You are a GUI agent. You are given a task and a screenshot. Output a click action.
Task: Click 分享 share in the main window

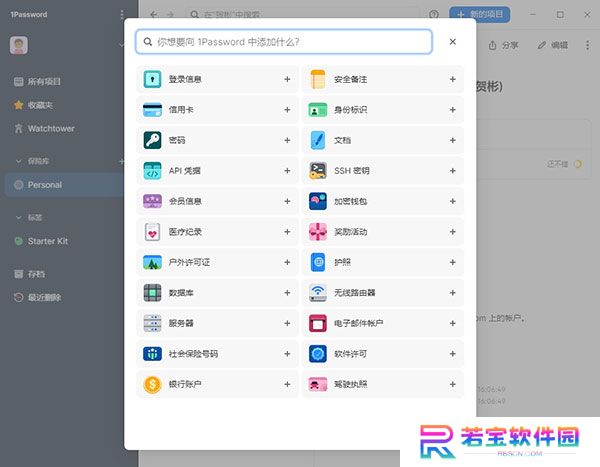(x=503, y=45)
